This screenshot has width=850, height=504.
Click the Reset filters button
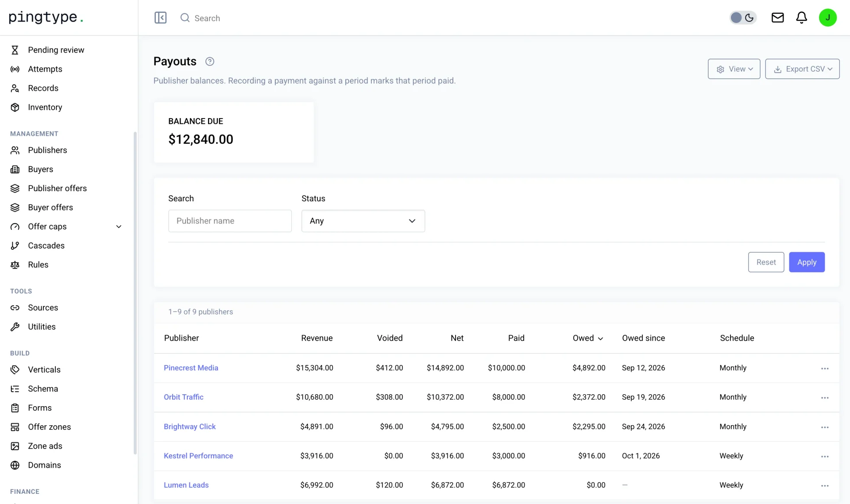(x=766, y=262)
